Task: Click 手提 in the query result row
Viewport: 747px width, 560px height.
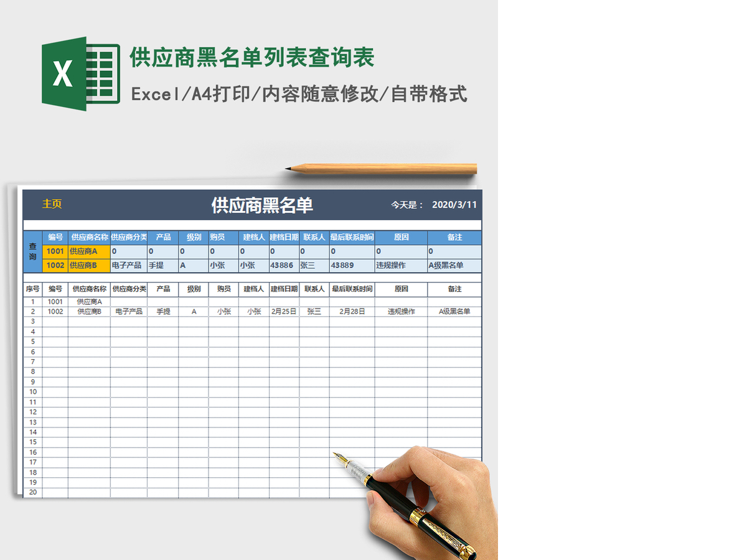Action: tap(163, 265)
